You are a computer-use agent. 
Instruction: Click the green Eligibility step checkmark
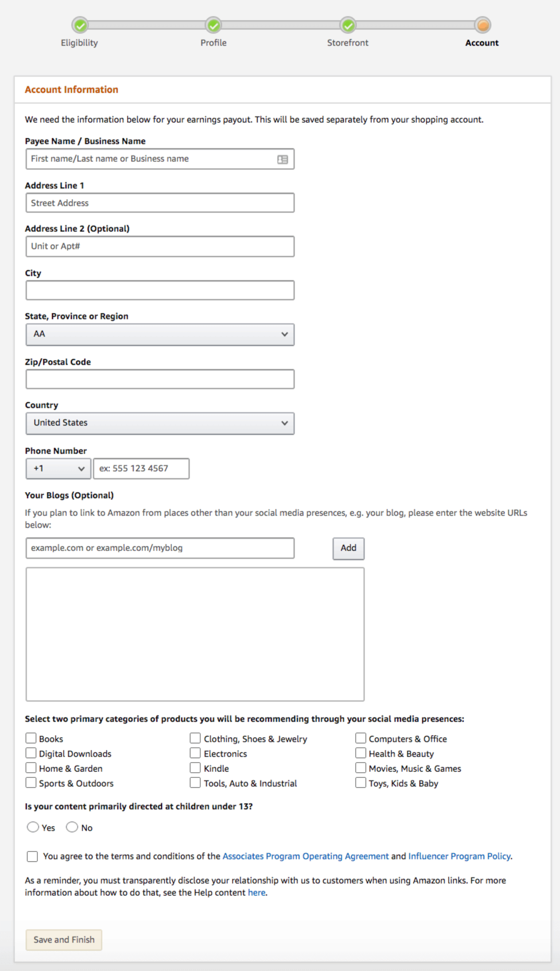[80, 26]
